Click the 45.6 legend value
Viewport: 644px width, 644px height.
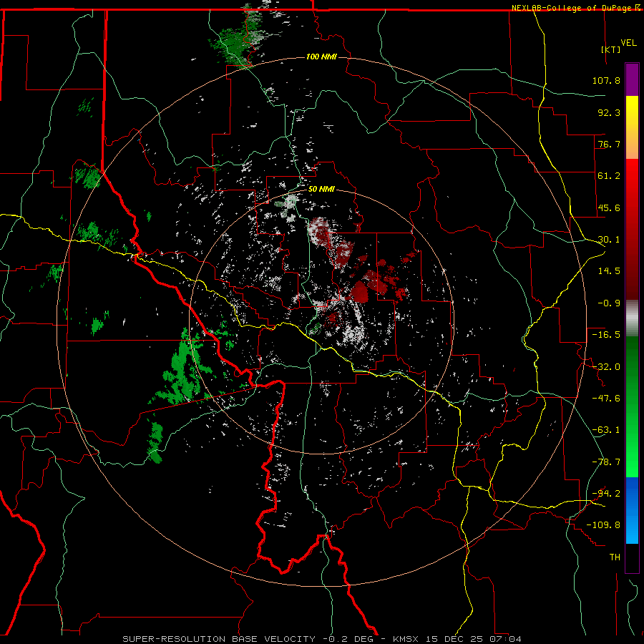(x=609, y=208)
